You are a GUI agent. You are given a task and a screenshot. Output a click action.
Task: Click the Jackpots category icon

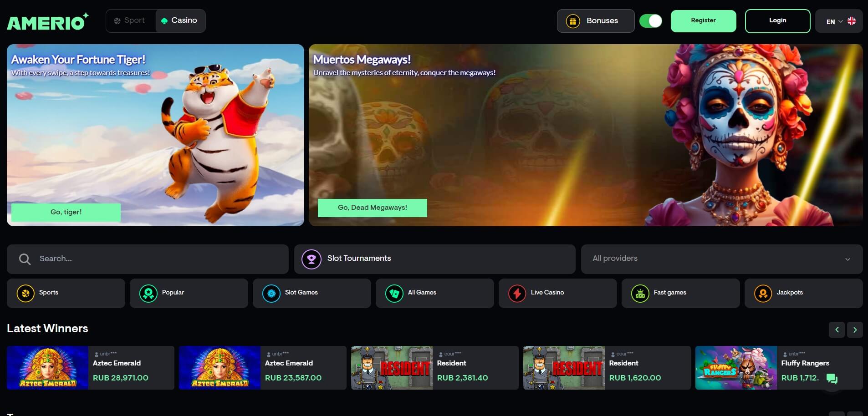[763, 294]
